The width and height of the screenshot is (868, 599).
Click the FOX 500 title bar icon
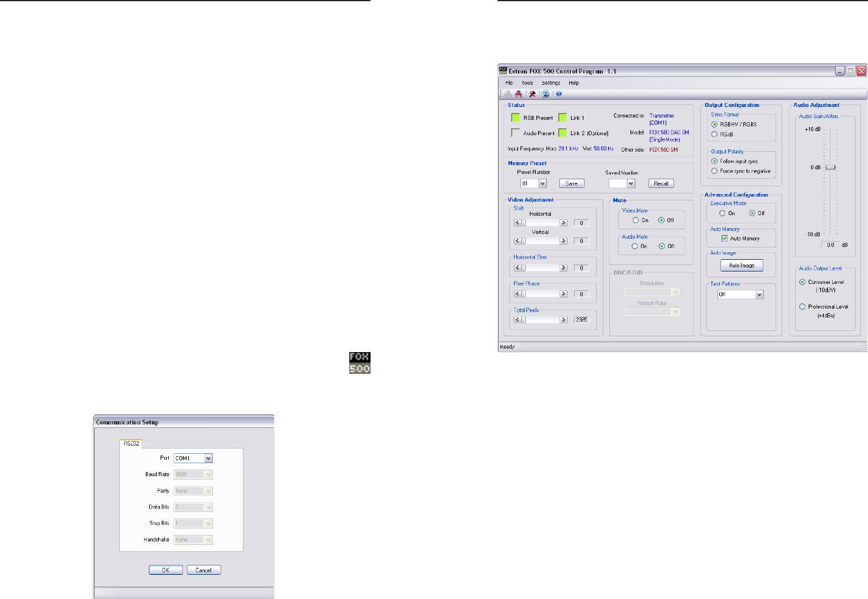click(x=503, y=71)
